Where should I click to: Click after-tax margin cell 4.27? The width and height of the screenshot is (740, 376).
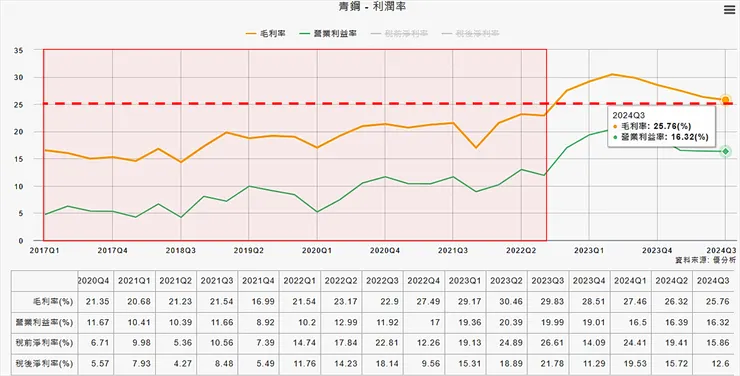pyautogui.click(x=176, y=364)
